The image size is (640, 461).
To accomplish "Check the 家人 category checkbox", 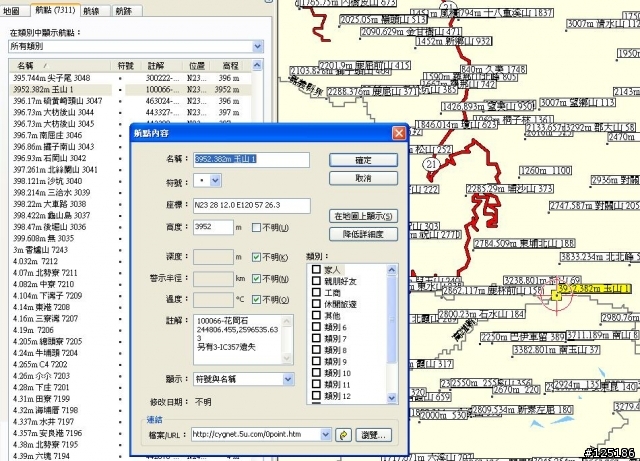I will (316, 269).
